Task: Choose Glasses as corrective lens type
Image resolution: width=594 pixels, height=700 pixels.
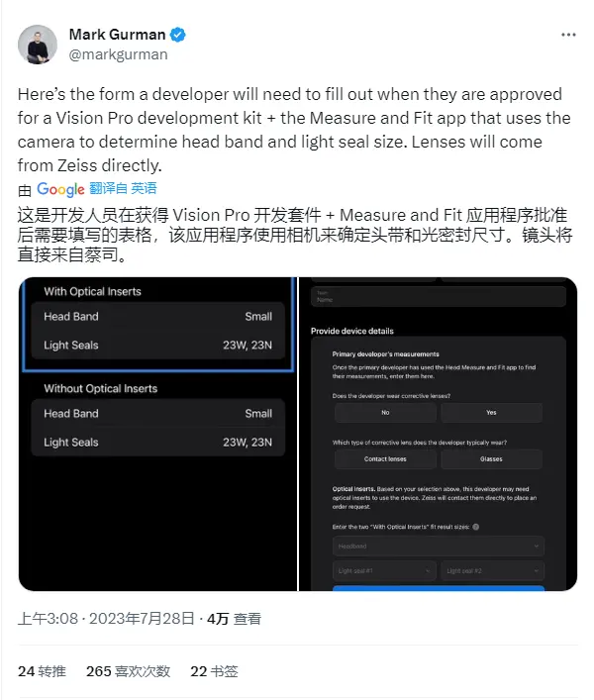Action: [491, 459]
